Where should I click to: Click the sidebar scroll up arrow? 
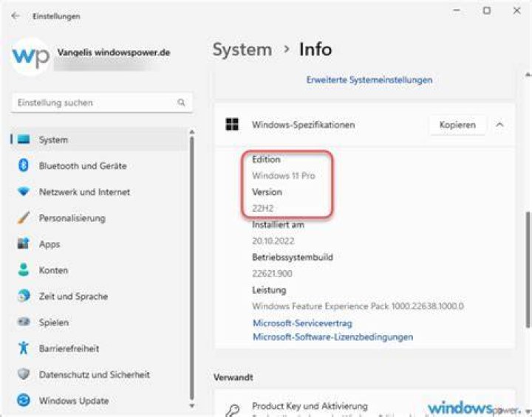coord(191,131)
